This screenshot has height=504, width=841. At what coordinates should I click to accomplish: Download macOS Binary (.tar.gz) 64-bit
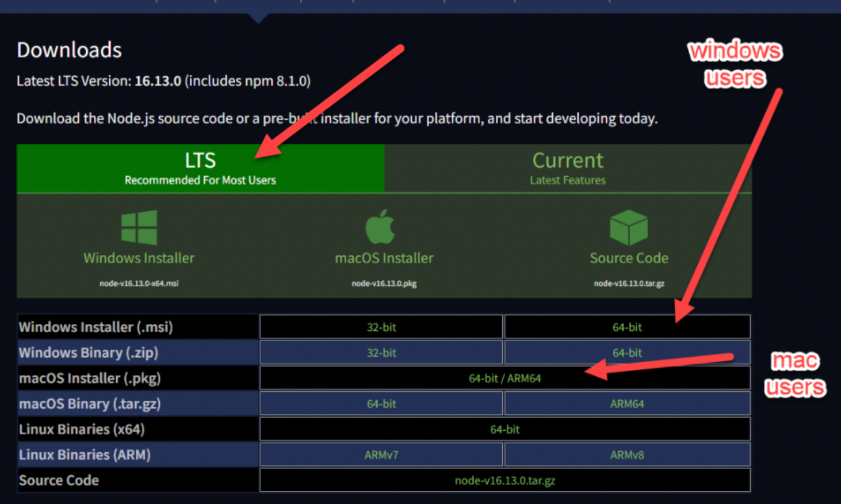pyautogui.click(x=381, y=404)
